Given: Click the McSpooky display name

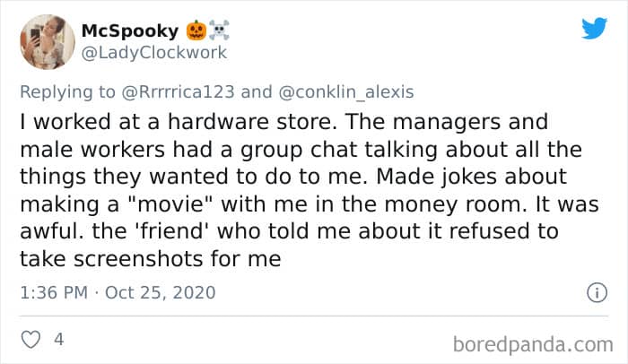Looking at the screenshot, I should pyautogui.click(x=129, y=30).
